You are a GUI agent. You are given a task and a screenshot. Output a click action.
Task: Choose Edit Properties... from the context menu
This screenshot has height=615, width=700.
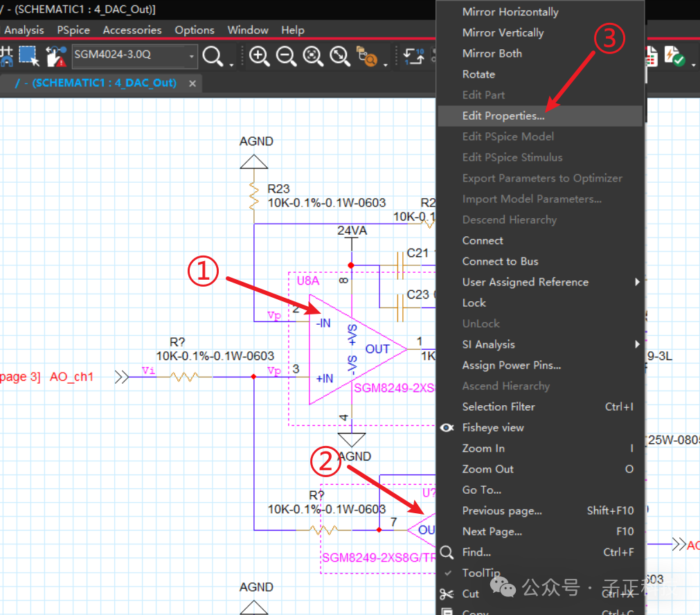coord(540,116)
